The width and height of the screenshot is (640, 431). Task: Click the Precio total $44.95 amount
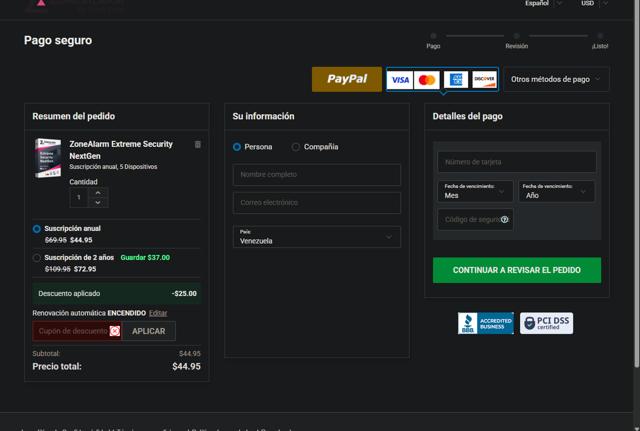(x=186, y=367)
